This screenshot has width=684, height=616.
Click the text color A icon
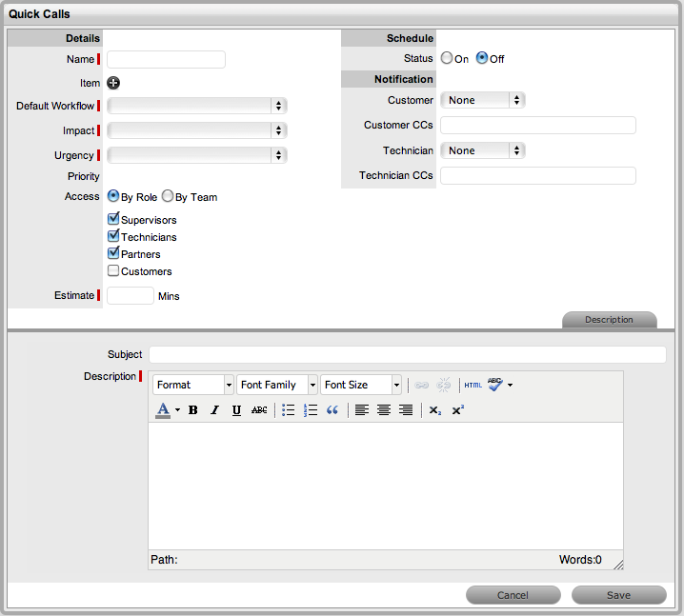pyautogui.click(x=163, y=410)
